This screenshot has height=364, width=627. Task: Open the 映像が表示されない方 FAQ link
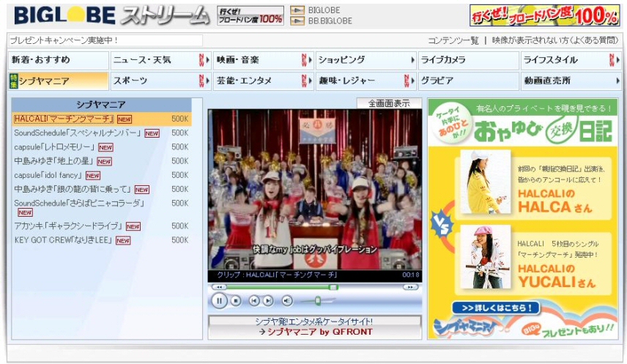click(555, 40)
